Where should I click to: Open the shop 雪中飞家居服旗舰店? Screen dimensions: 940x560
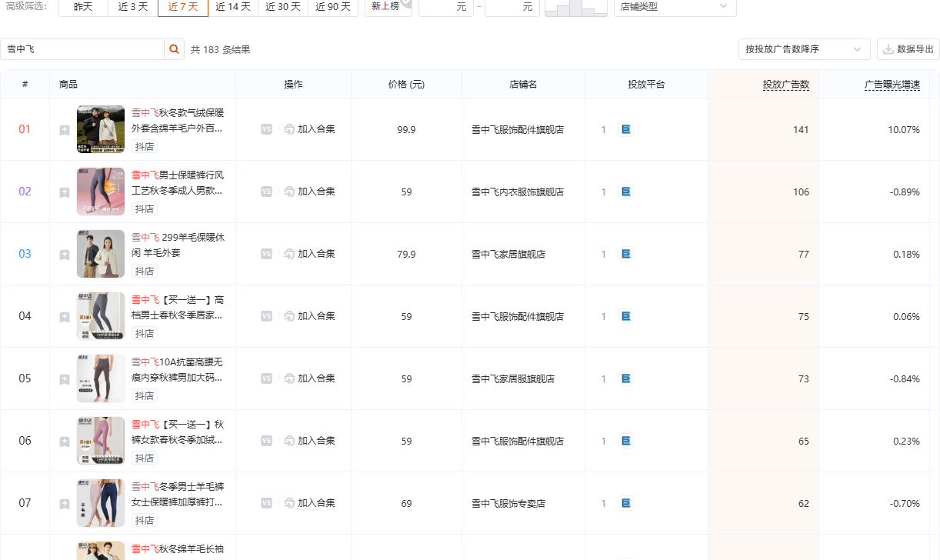pos(513,379)
